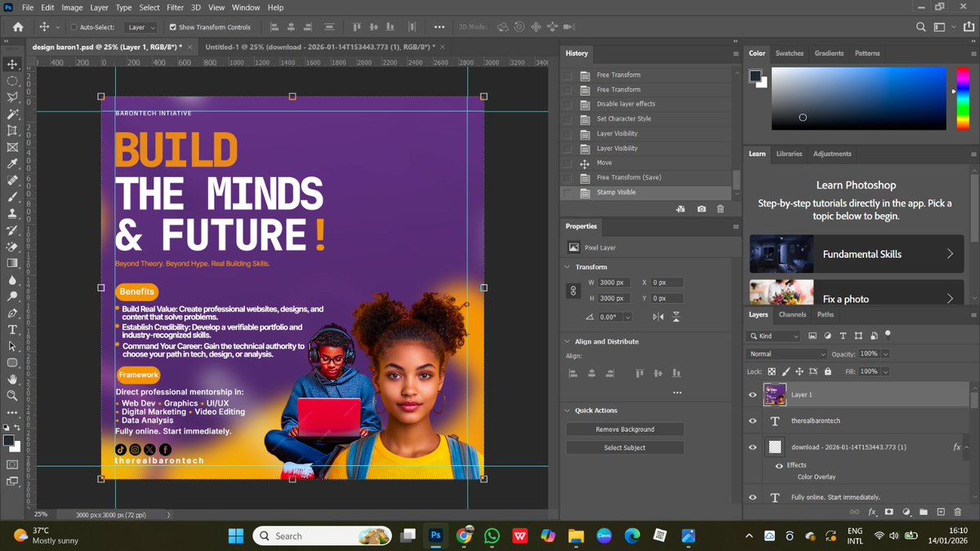
Task: Collapse effects on download layer
Action: pyautogui.click(x=968, y=447)
